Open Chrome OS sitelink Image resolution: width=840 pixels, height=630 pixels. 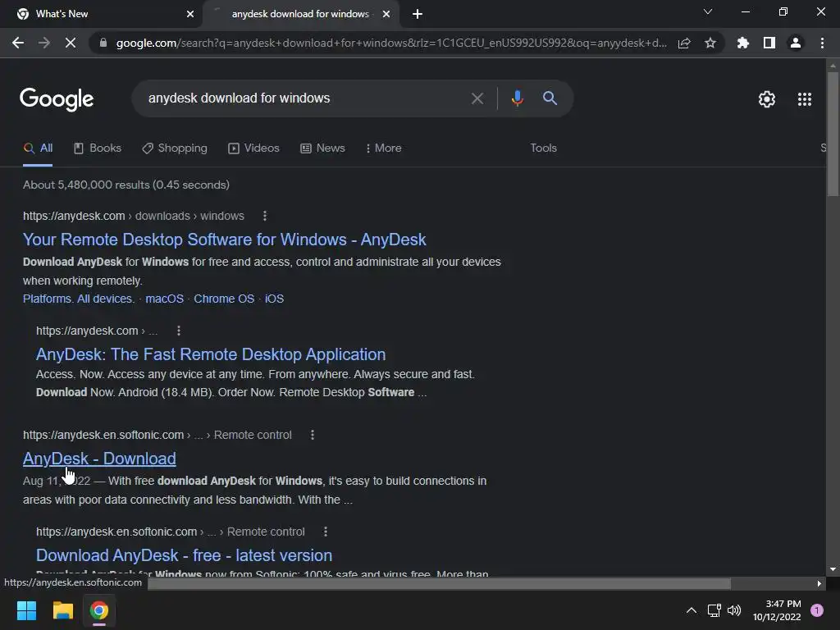224,299
